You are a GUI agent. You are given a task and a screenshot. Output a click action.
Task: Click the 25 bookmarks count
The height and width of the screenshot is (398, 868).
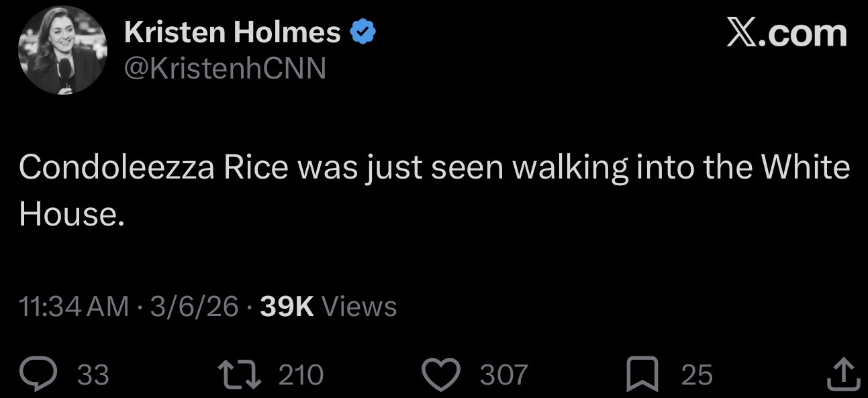(x=696, y=375)
